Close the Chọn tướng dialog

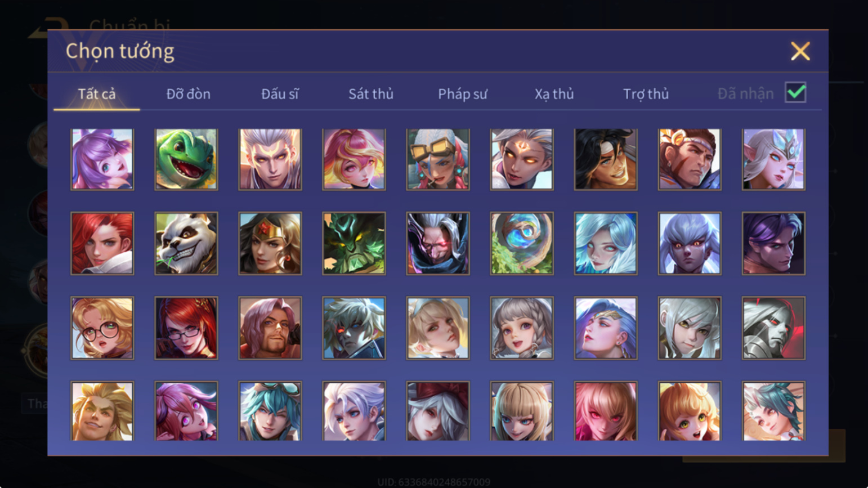[x=800, y=51]
